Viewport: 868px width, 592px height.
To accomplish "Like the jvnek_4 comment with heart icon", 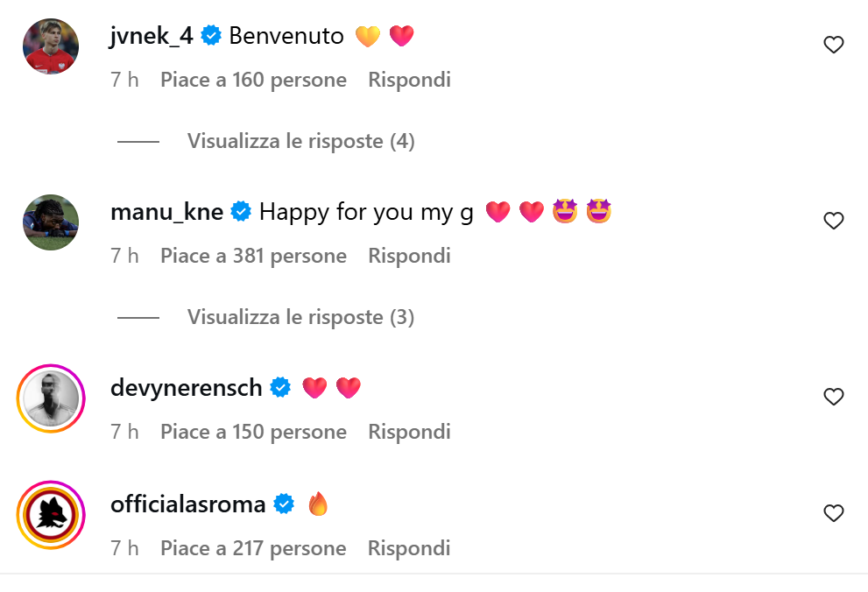I will coord(833,45).
